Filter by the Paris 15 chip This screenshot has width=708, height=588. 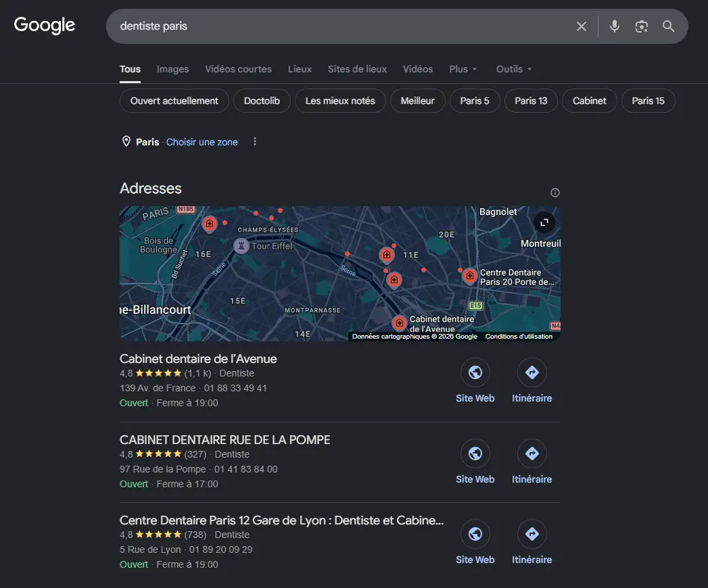coord(648,101)
